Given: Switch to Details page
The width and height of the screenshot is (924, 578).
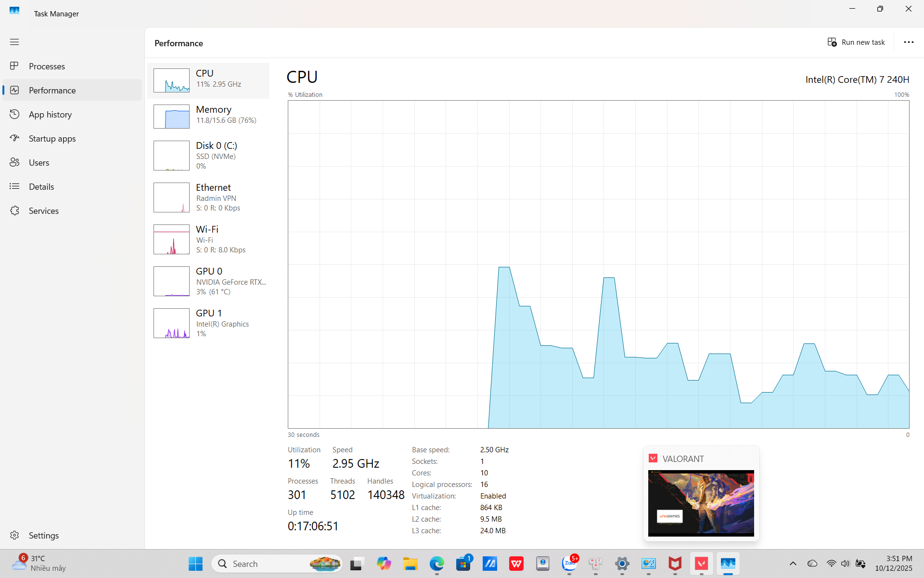Looking at the screenshot, I should [x=41, y=186].
